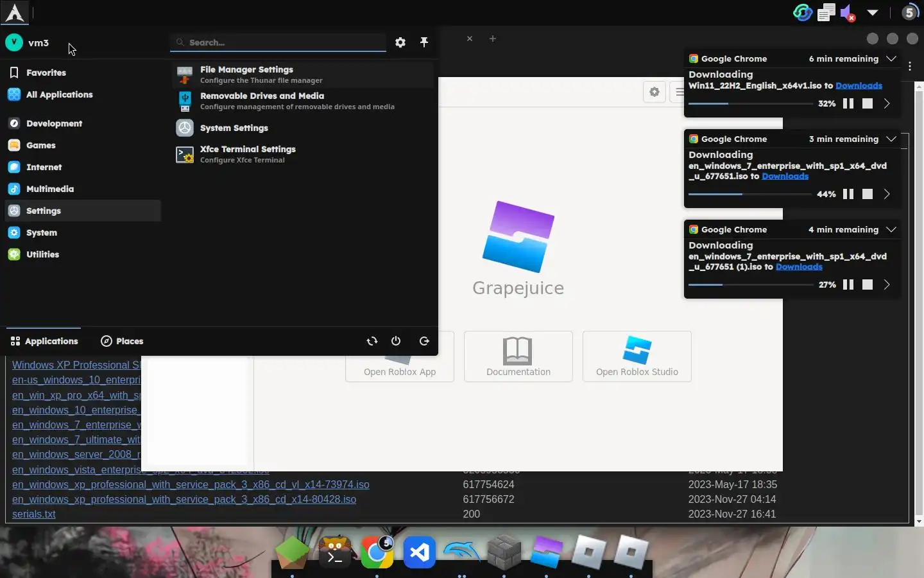Collapse the 4 min remaining notification chevron
Viewport: 924px width, 578px height.
tap(891, 229)
